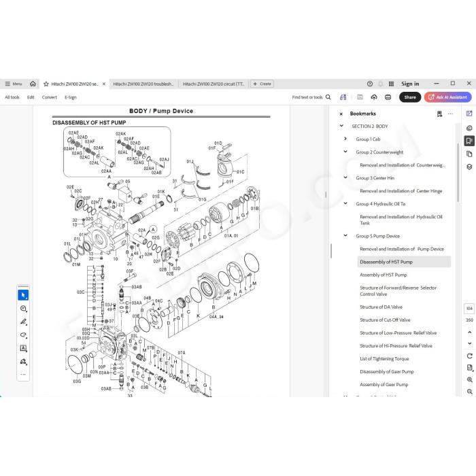Open the E-Sign menu

click(x=71, y=97)
